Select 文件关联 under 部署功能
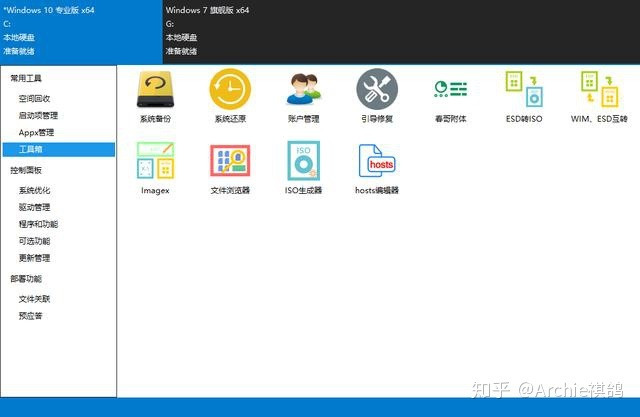Image resolution: width=640 pixels, height=417 pixels. click(34, 299)
